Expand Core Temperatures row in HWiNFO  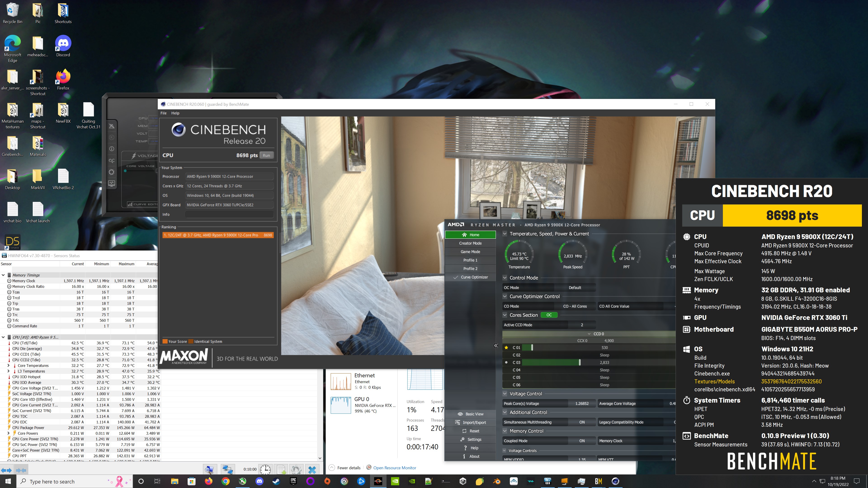pos(9,365)
